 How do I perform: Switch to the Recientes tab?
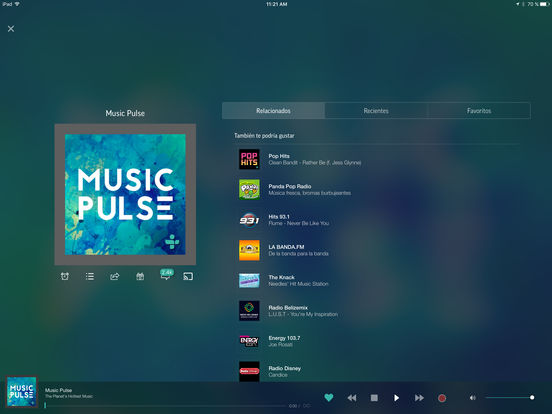click(x=376, y=111)
